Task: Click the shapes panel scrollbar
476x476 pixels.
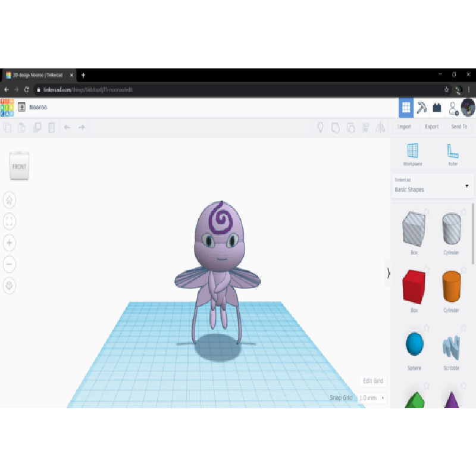Action: pos(472,234)
